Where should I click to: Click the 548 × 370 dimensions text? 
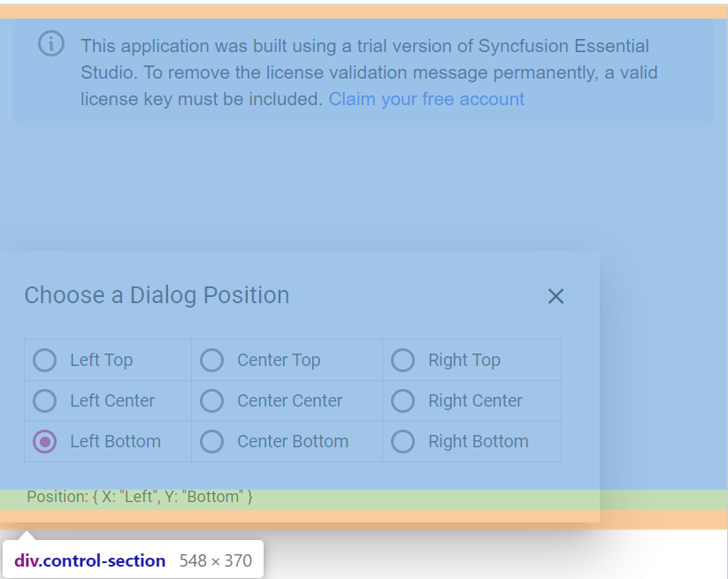click(x=215, y=560)
